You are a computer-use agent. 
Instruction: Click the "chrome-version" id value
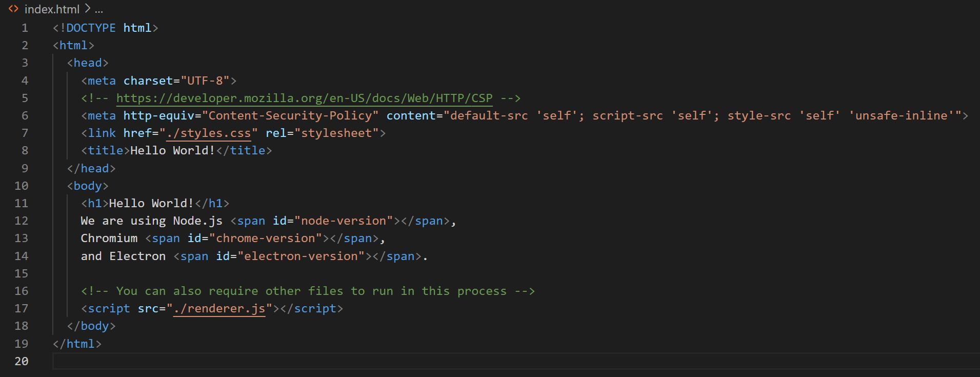[265, 239]
